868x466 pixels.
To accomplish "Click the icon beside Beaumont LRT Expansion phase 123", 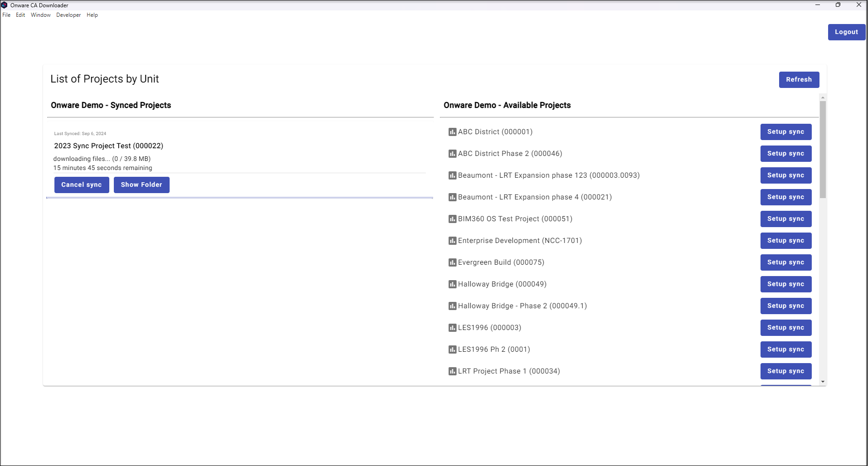I will [x=452, y=175].
